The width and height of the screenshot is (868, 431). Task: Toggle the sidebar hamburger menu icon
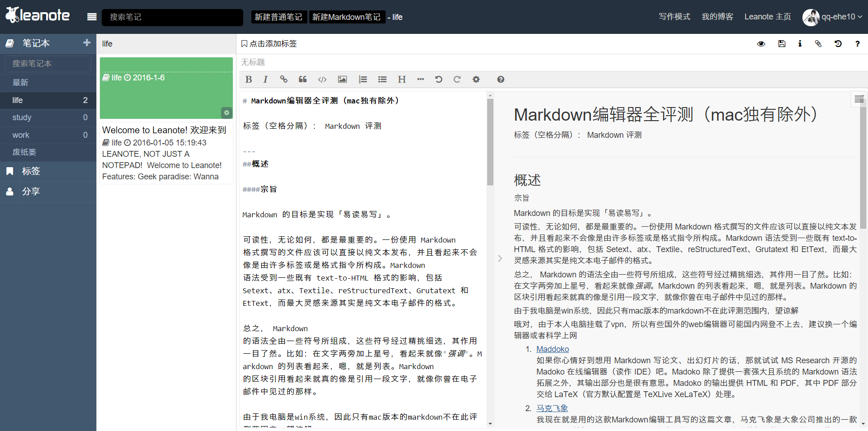coord(92,17)
